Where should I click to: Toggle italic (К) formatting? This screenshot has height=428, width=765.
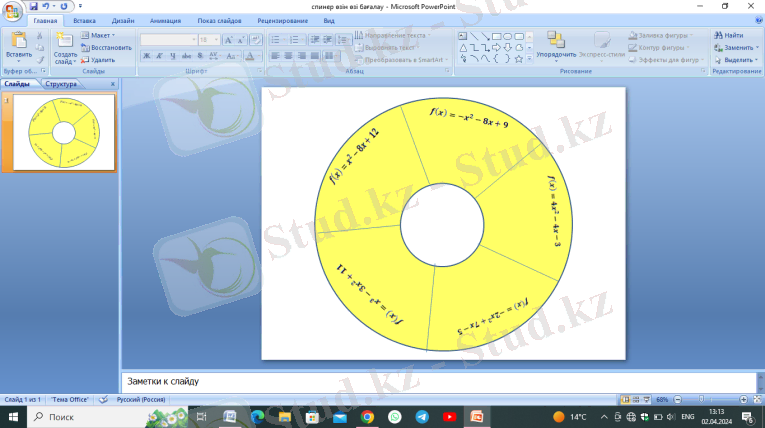pyautogui.click(x=159, y=56)
